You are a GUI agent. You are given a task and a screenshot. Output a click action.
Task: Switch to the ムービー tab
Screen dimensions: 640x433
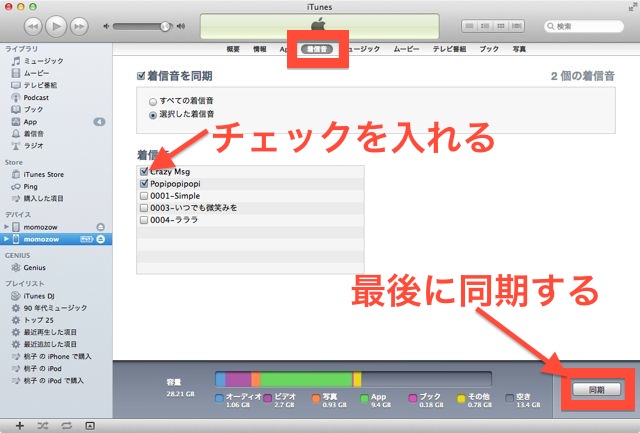[x=406, y=49]
